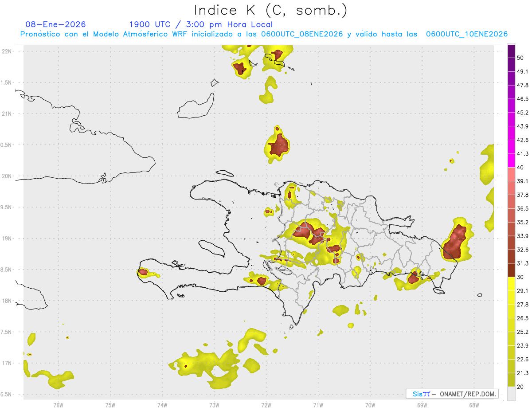
Task: Click the "27.8" color scale value
Action: tap(523, 305)
